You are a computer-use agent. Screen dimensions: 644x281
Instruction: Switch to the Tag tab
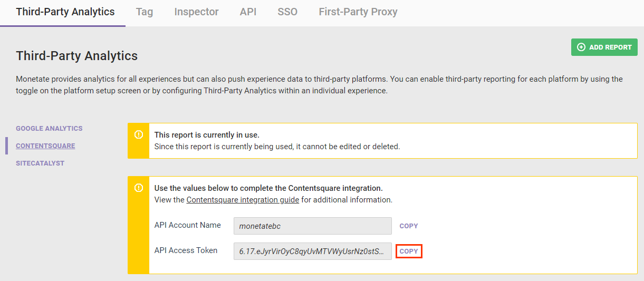pyautogui.click(x=145, y=12)
